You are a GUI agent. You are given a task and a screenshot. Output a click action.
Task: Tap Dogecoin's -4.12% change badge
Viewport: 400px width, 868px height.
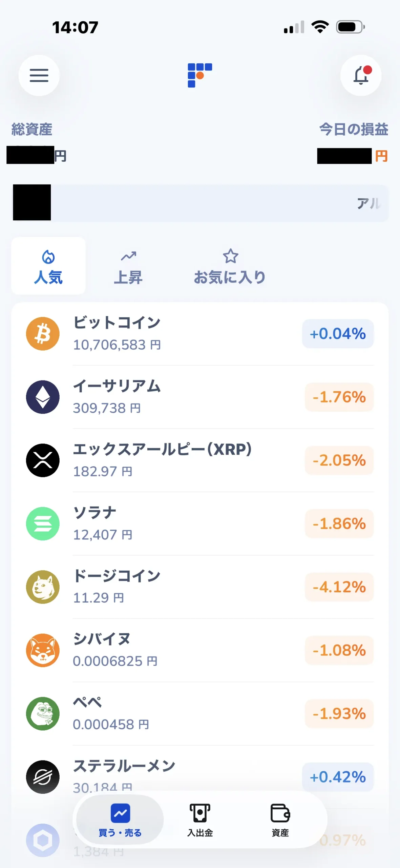click(339, 587)
